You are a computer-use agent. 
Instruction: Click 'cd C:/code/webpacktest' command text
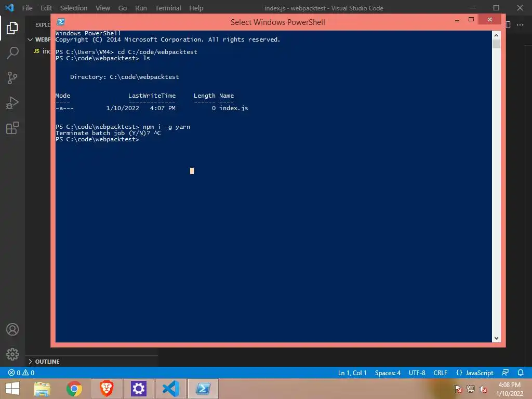tap(157, 52)
